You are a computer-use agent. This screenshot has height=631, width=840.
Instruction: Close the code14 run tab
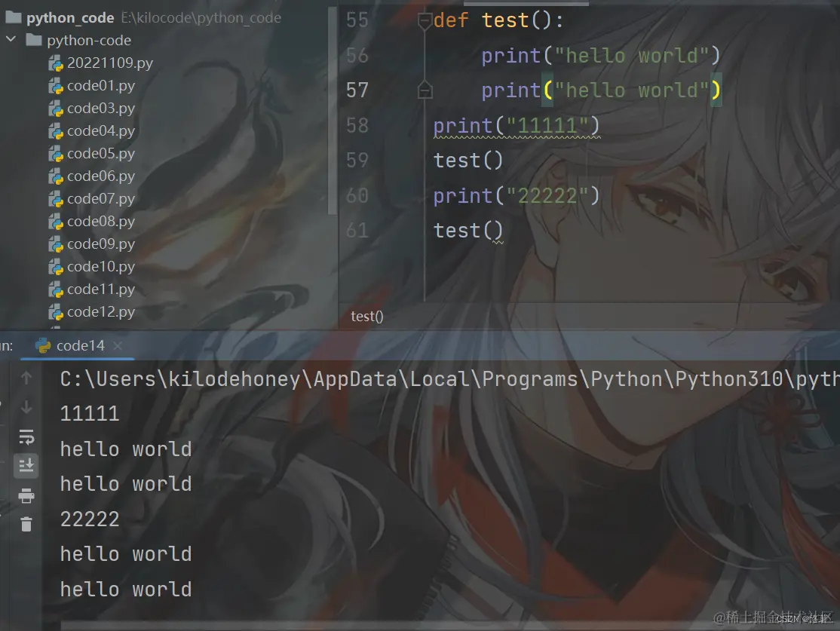coord(118,346)
